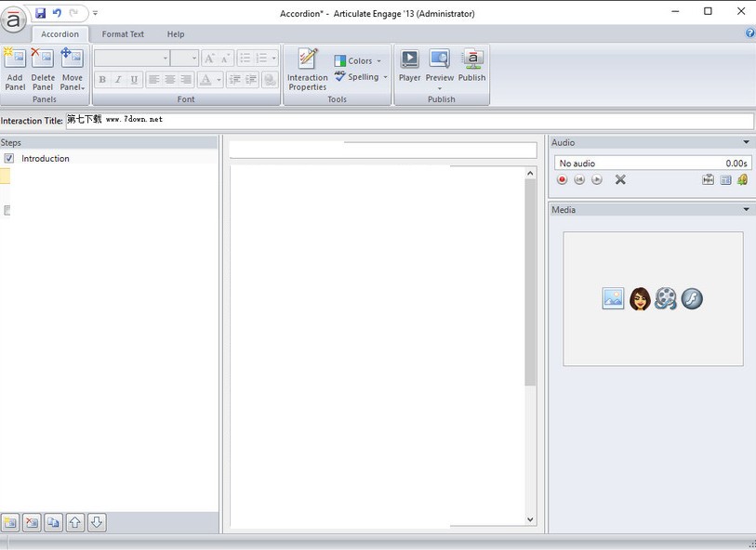This screenshot has height=550, width=756.
Task: Start audio recording with red record button
Action: pos(562,179)
